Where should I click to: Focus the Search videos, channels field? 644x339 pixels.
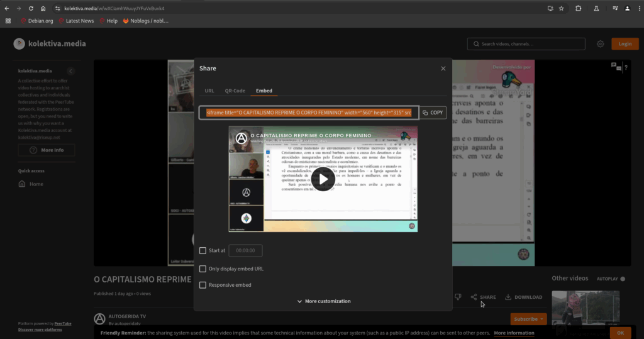526,44
